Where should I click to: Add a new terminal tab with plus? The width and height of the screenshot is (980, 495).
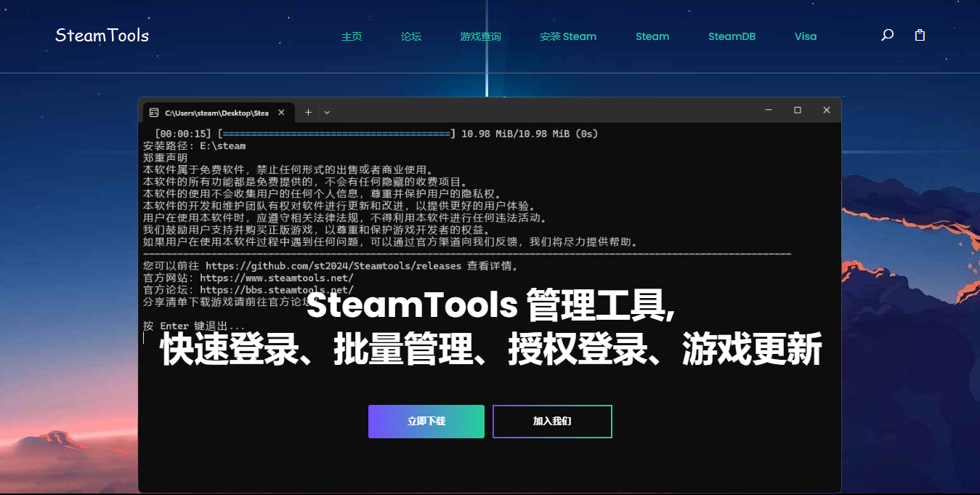point(308,112)
